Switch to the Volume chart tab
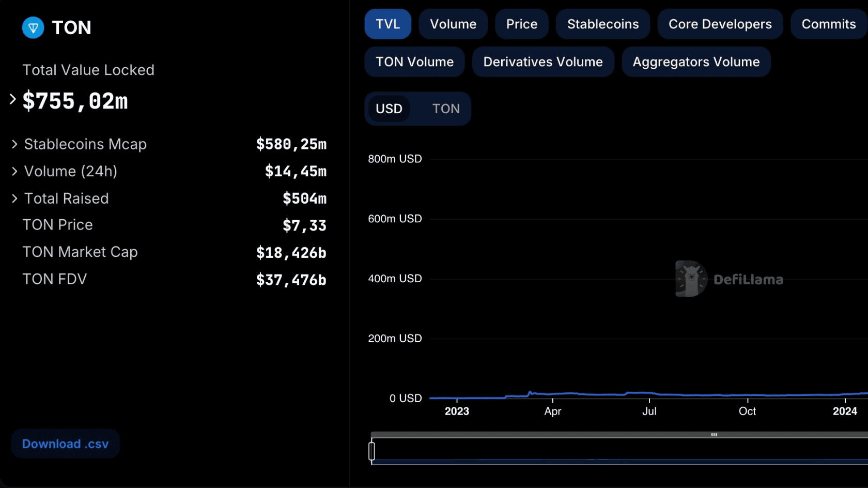This screenshot has width=868, height=488. 453,24
